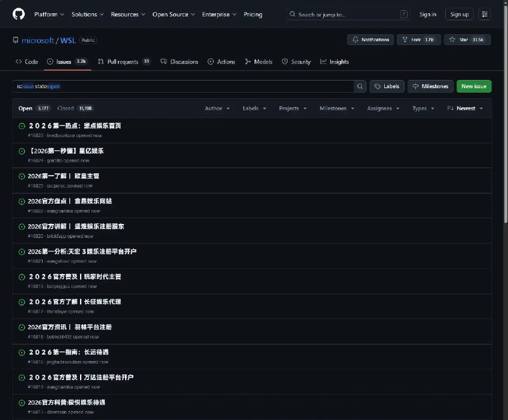This screenshot has width=508, height=420.
Task: Go to the Discussions tab
Action: (x=180, y=62)
